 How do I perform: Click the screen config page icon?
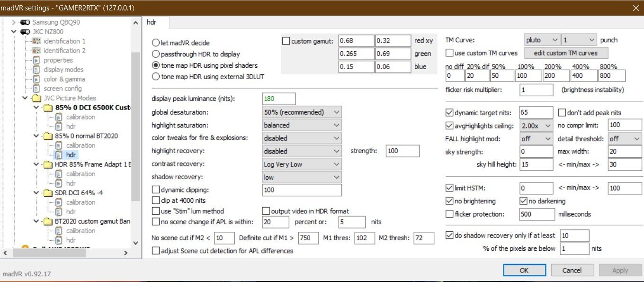[36, 89]
